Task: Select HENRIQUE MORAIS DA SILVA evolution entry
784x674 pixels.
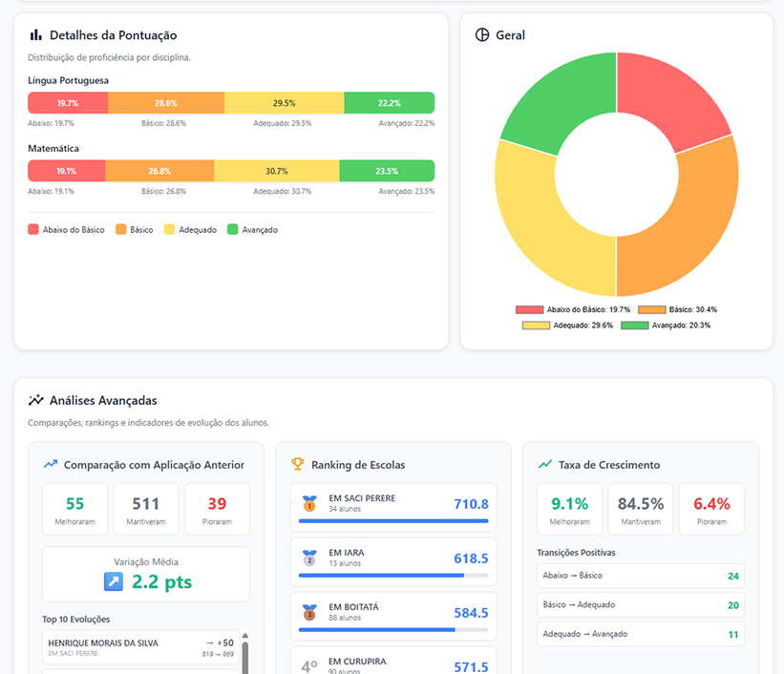Action: [141, 647]
